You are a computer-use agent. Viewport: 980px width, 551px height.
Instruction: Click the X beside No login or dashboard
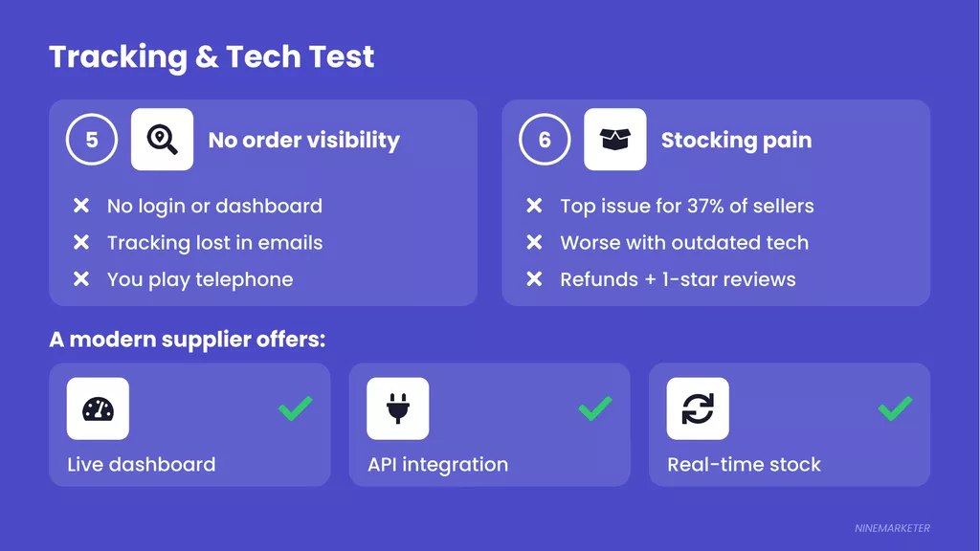pos(81,206)
